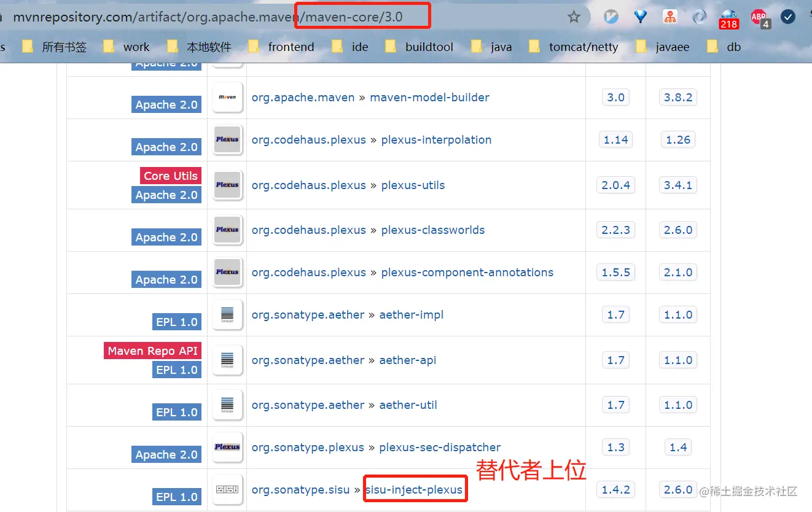The image size is (812, 512).
Task: Click the Maven Repo API category tag
Action: (x=153, y=351)
